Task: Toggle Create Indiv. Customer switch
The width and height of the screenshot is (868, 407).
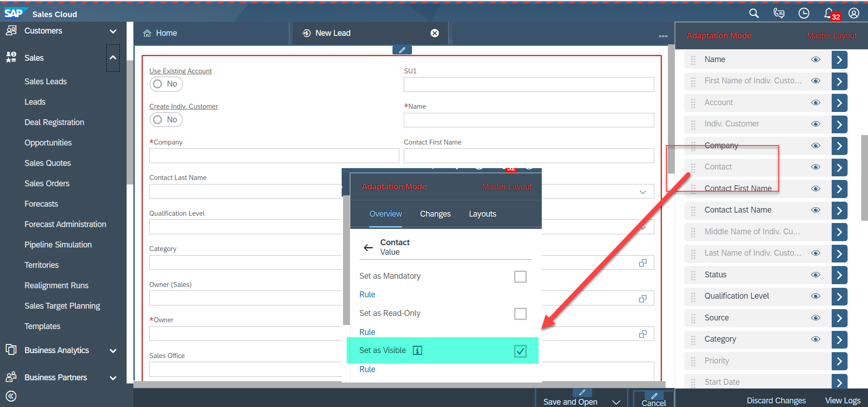Action: click(166, 120)
